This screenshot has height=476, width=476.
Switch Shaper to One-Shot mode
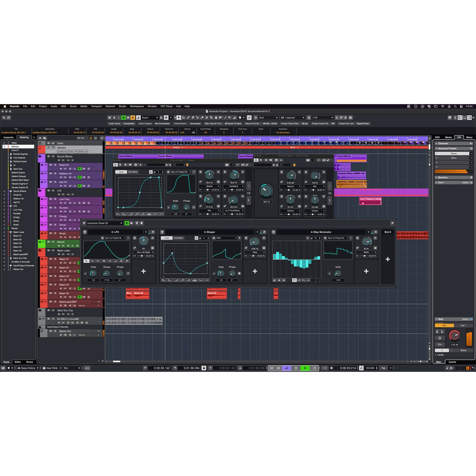178,238
